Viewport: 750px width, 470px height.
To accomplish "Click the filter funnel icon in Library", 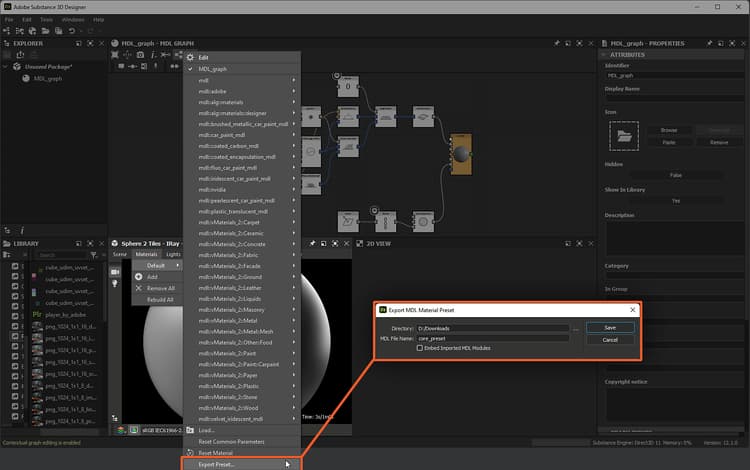I will 94,255.
